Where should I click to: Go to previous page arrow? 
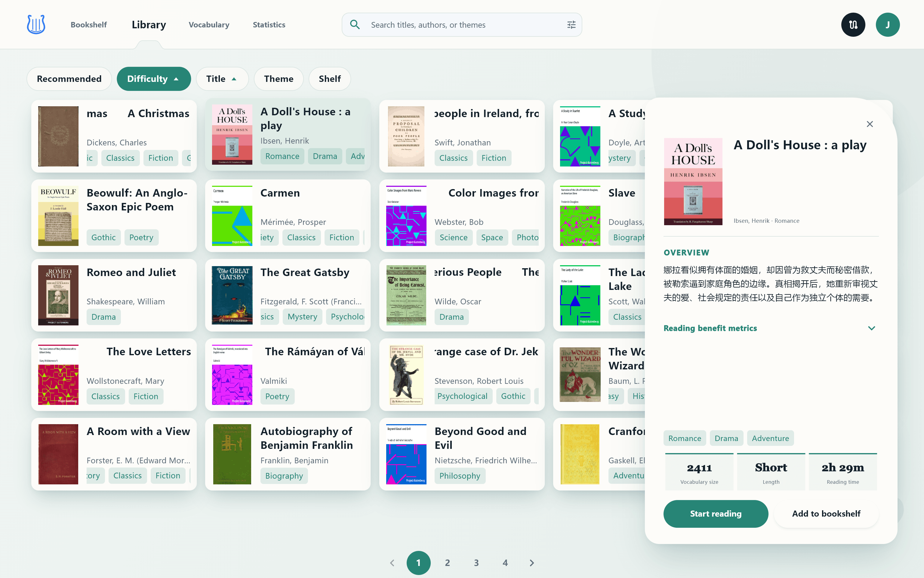[392, 563]
